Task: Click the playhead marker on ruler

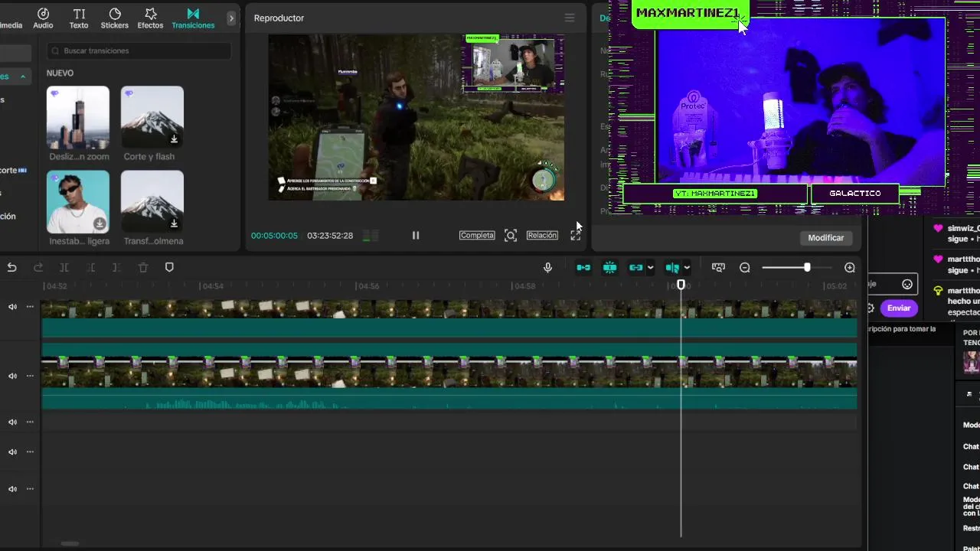Action: (681, 285)
